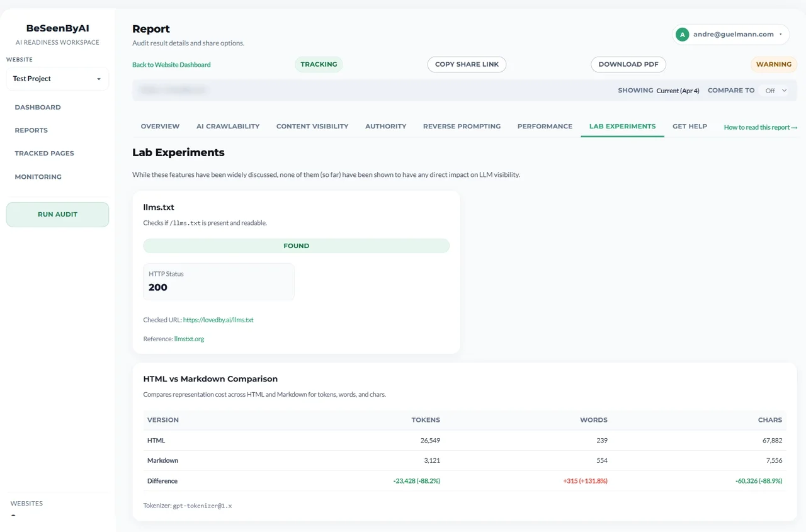This screenshot has height=532, width=806.
Task: Click the words difference +315 (+131.8%)
Action: (585, 481)
